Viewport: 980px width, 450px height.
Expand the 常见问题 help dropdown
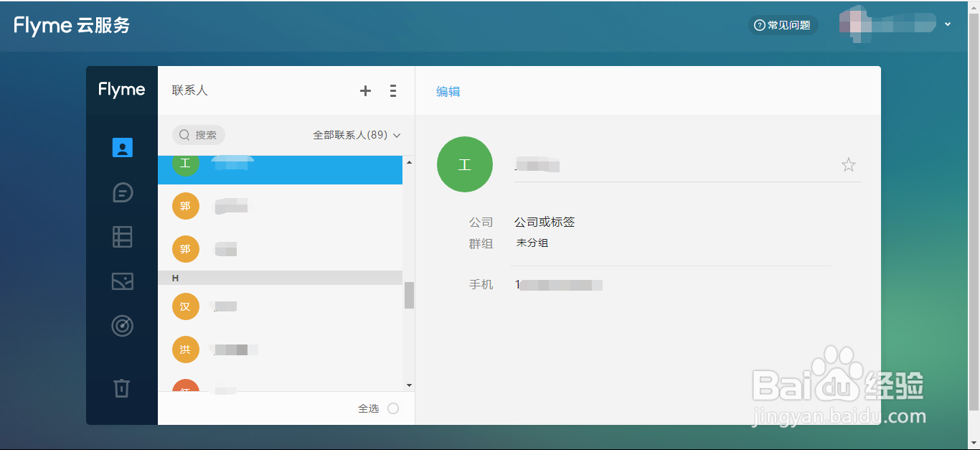pyautogui.click(x=783, y=24)
